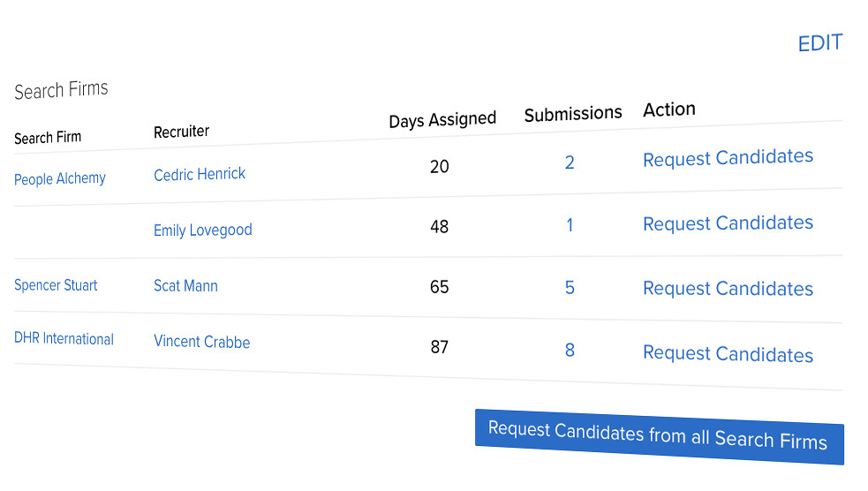The height and width of the screenshot is (491, 868).
Task: View Scat Mann's 5 submissions
Action: (x=570, y=287)
